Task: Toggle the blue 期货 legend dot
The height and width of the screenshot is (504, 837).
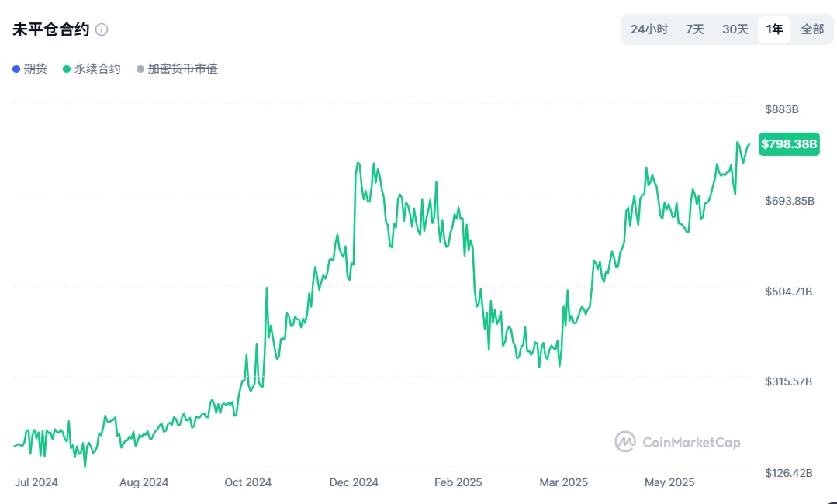Action: tap(16, 69)
